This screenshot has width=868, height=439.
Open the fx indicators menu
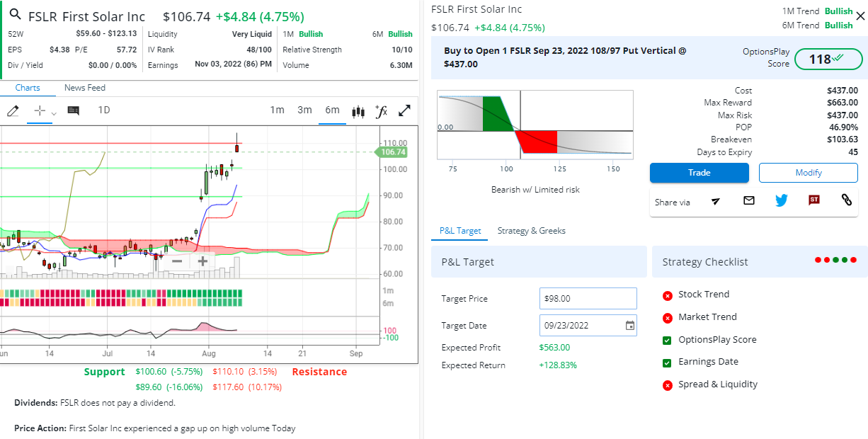pyautogui.click(x=381, y=110)
